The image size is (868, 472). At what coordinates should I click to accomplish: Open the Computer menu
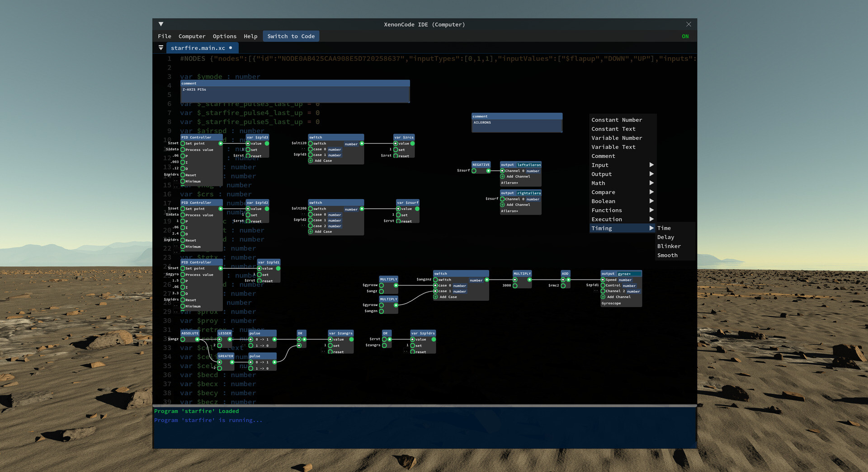click(192, 36)
